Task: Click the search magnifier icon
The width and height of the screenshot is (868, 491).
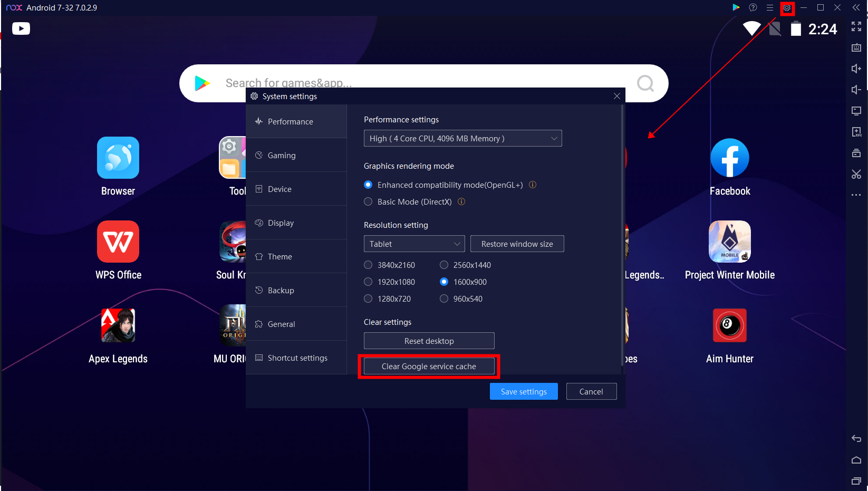Action: 645,83
